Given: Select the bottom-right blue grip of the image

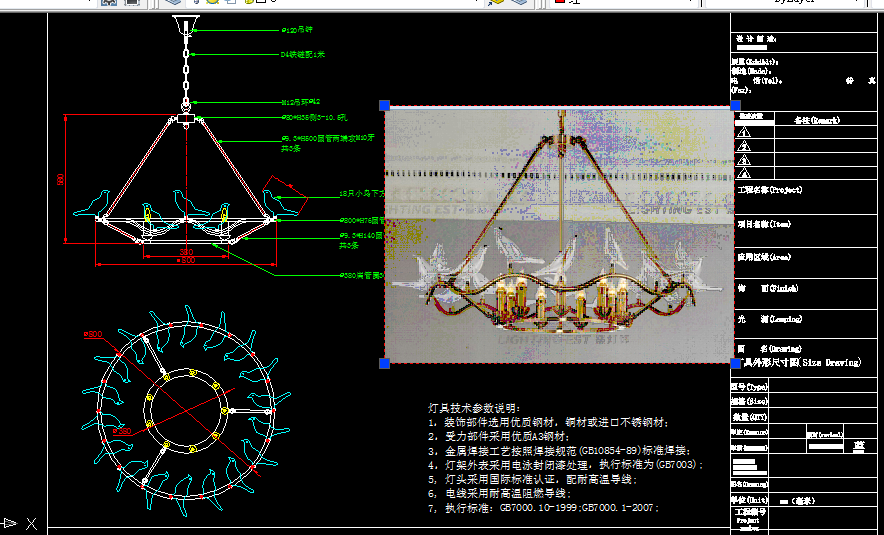Looking at the screenshot, I should (735, 364).
